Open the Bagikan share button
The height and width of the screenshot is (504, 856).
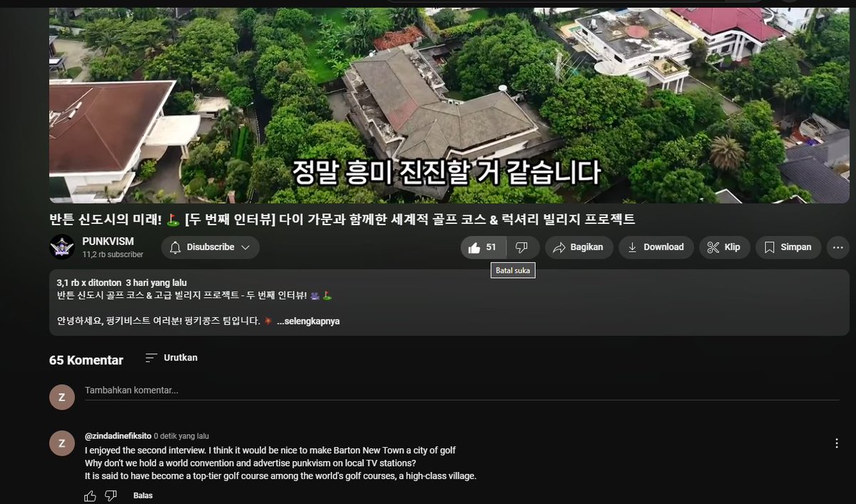pos(579,247)
